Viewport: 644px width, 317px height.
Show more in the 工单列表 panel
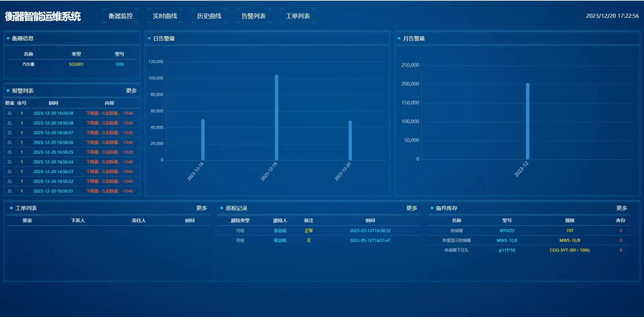[202, 208]
